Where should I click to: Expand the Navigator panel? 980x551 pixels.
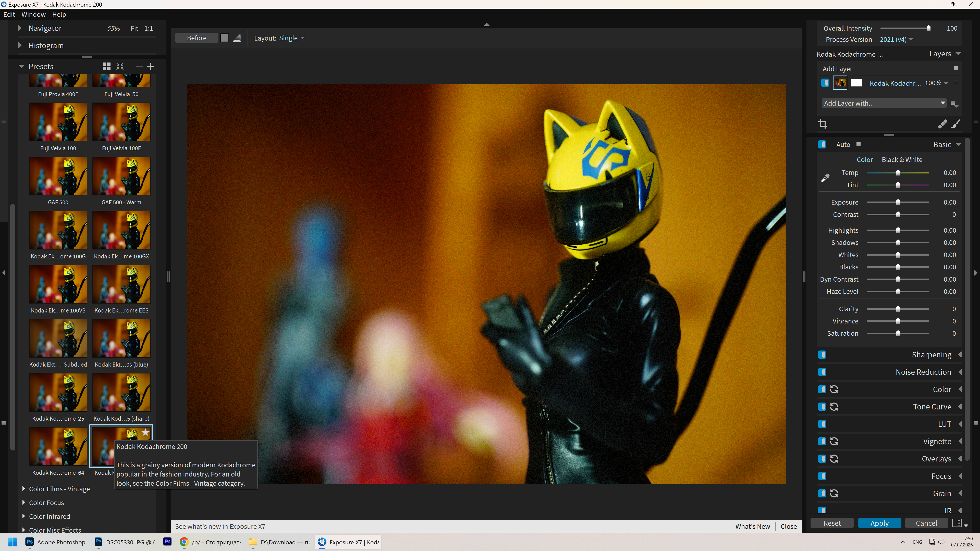tap(20, 28)
